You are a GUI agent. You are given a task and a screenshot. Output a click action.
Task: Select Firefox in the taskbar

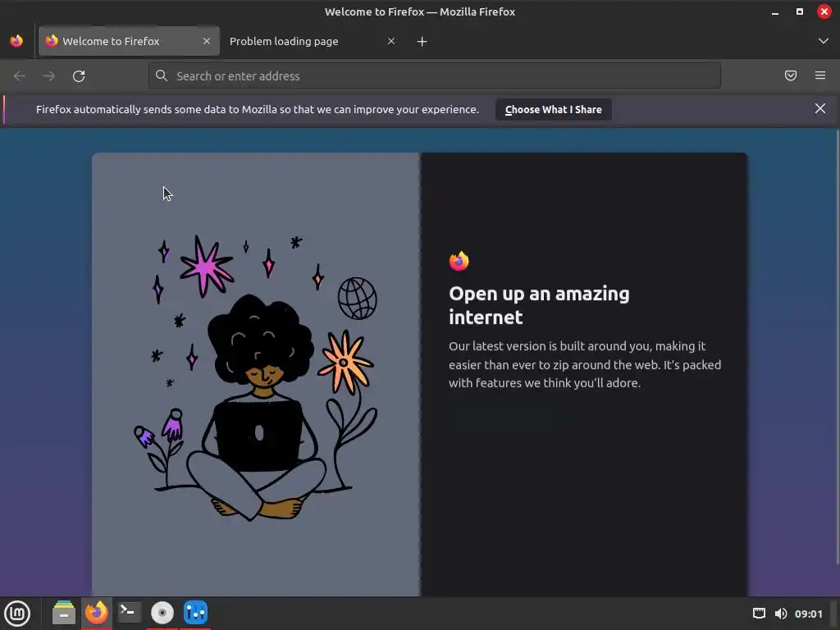click(97, 613)
